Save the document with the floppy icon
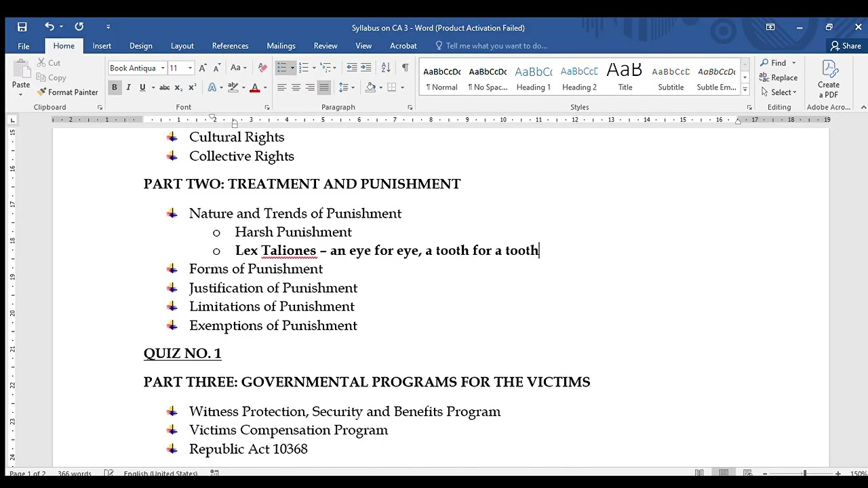The image size is (868, 488). 22,27
